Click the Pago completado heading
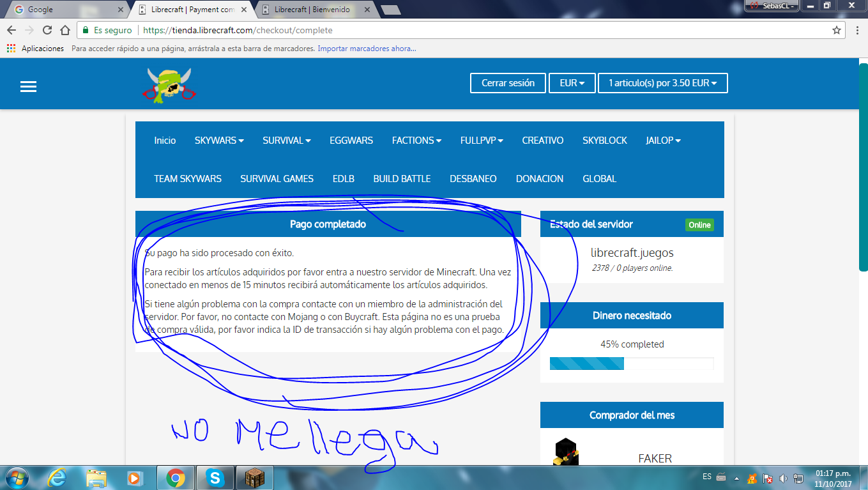Screen dimensions: 868x490 click(x=328, y=224)
